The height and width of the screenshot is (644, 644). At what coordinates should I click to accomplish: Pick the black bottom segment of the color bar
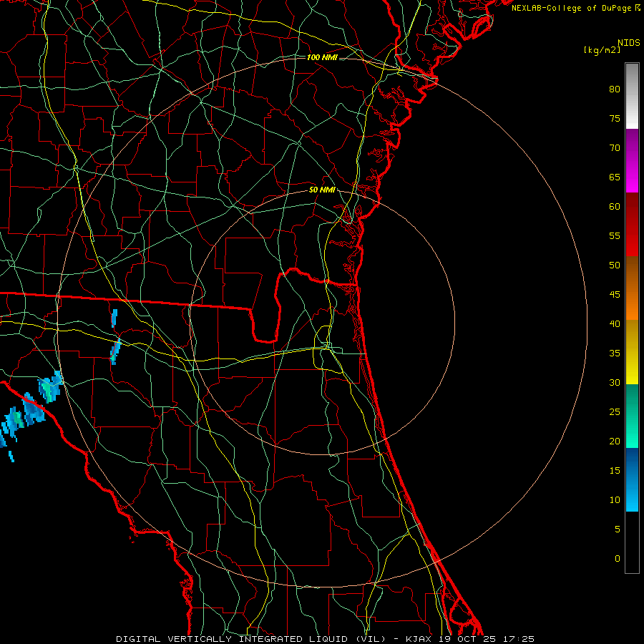tap(632, 542)
